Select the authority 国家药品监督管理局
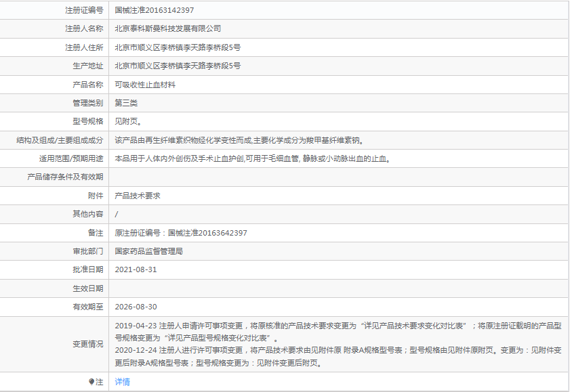Screen dimensions: 574x392 (x=148, y=251)
